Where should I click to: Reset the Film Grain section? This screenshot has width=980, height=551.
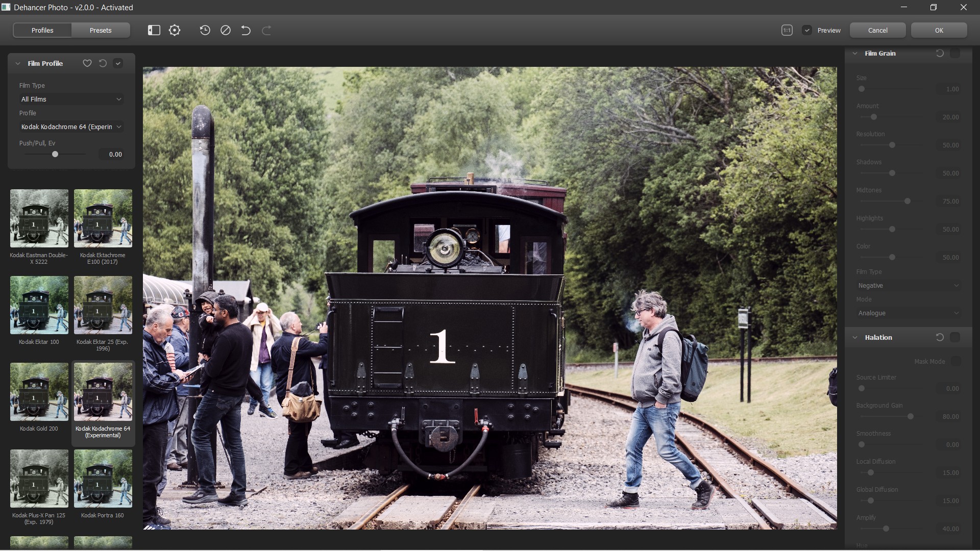tap(940, 53)
